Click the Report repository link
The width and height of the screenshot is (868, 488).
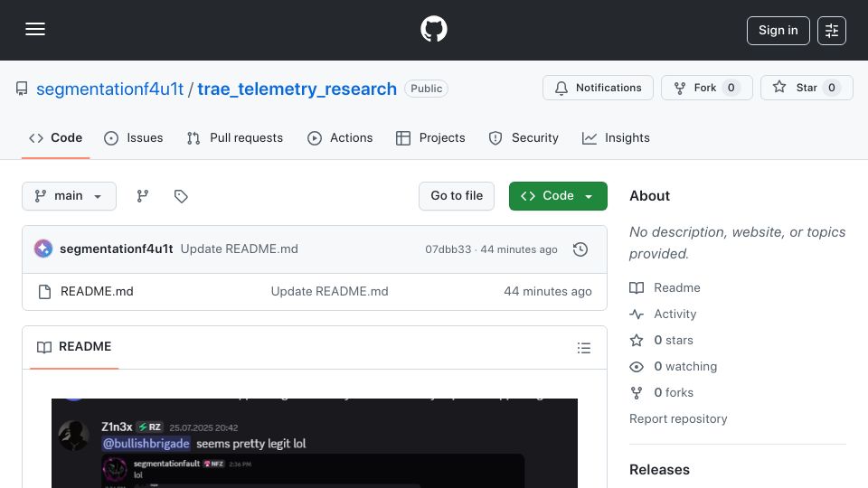pos(678,418)
